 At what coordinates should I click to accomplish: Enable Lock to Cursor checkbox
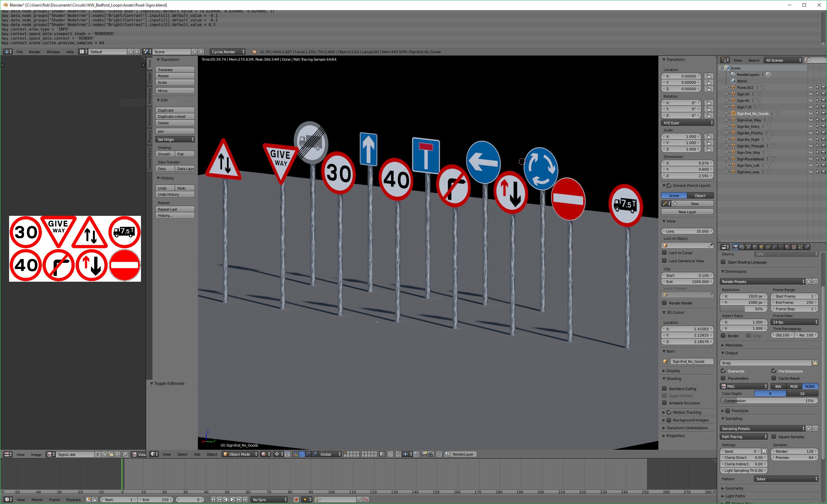(664, 252)
